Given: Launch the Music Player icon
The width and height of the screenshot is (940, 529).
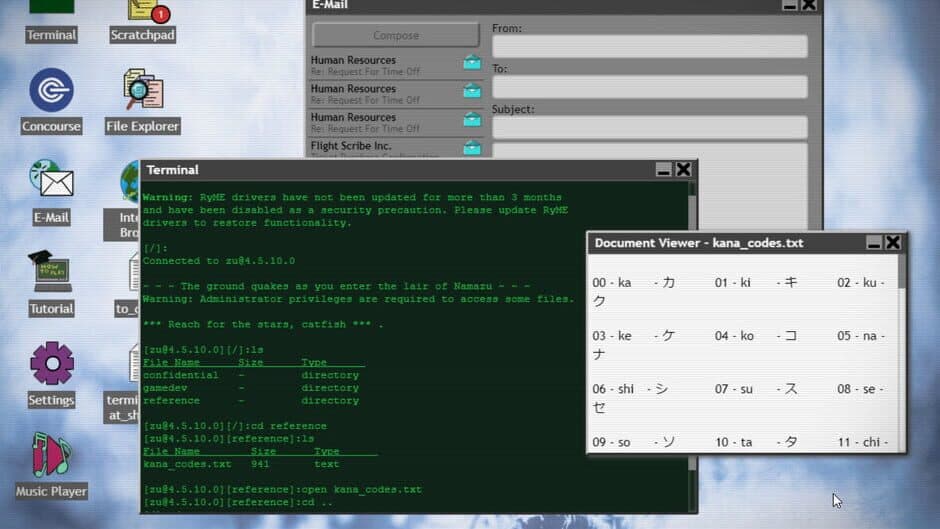Looking at the screenshot, I should [x=51, y=456].
